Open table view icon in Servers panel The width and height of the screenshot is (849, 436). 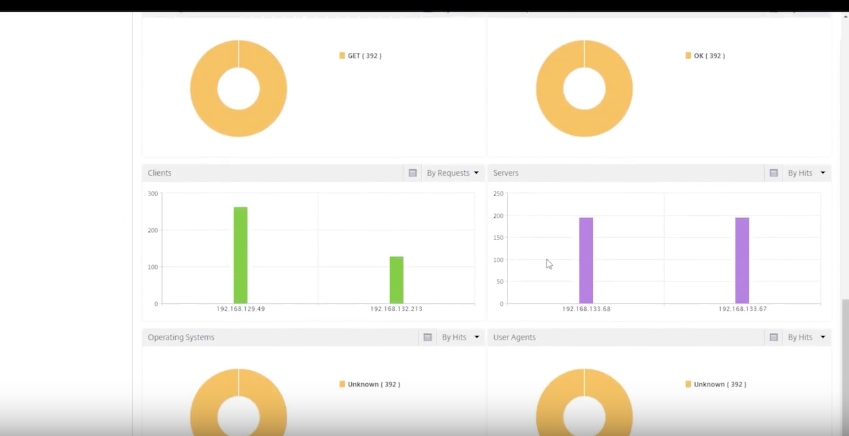tap(774, 173)
